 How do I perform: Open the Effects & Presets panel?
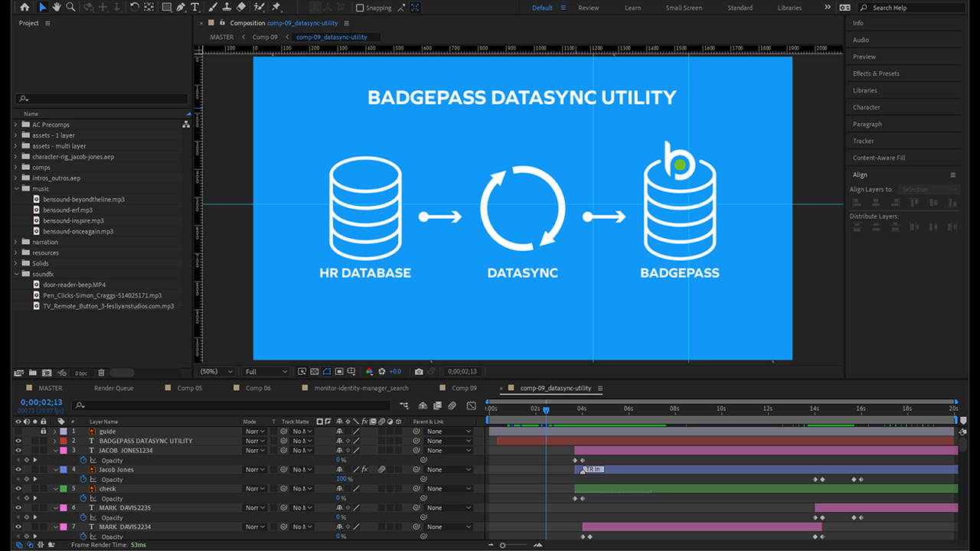pos(876,73)
